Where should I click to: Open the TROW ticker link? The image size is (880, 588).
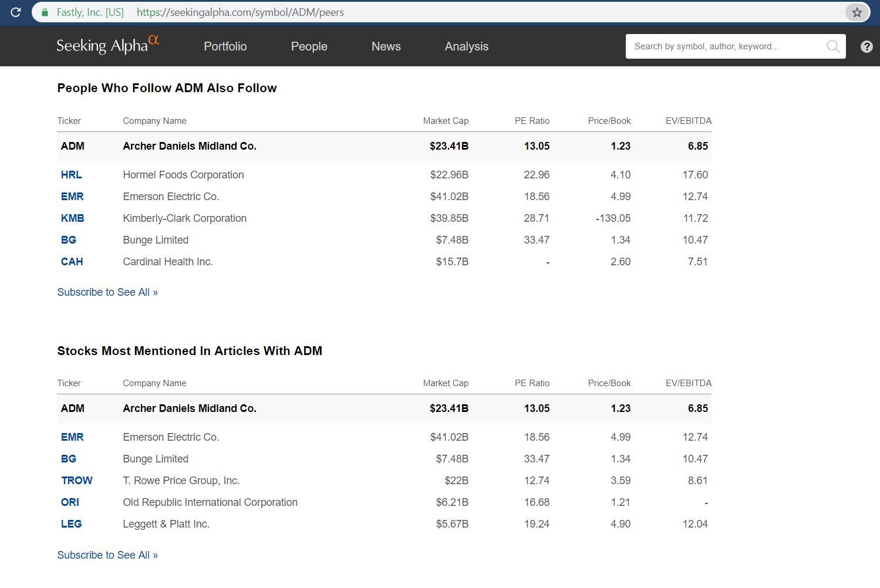[77, 481]
